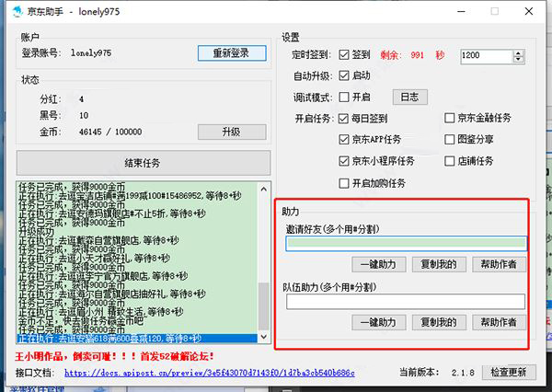Increase interval with the spinner up arrow

point(518,52)
